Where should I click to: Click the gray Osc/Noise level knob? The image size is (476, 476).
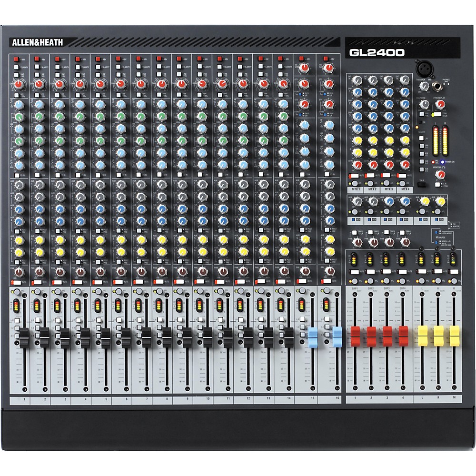(x=425, y=104)
